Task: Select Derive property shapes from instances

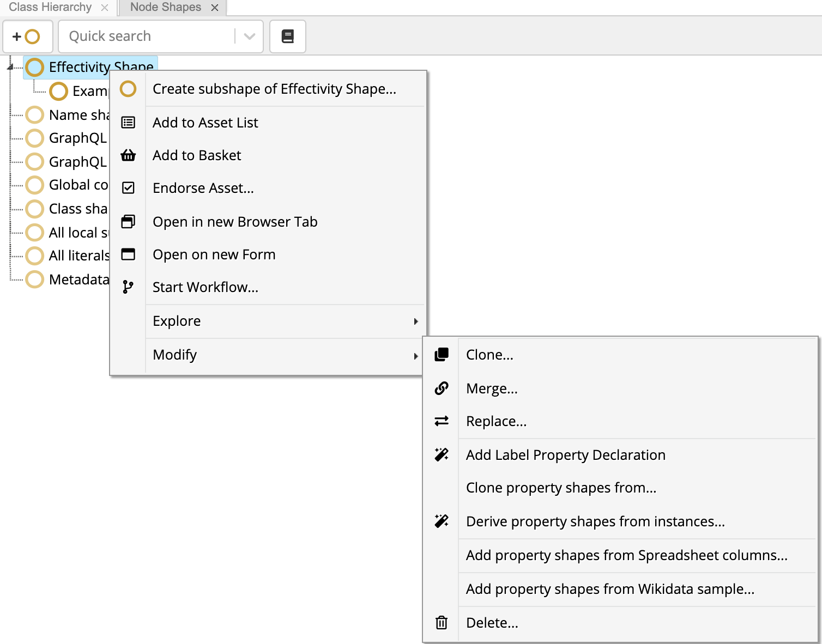Action: tap(595, 521)
